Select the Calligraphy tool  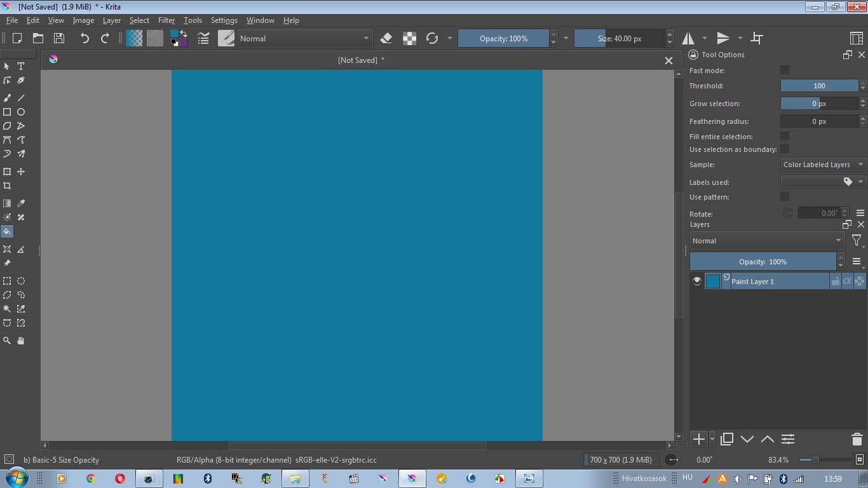(21, 81)
